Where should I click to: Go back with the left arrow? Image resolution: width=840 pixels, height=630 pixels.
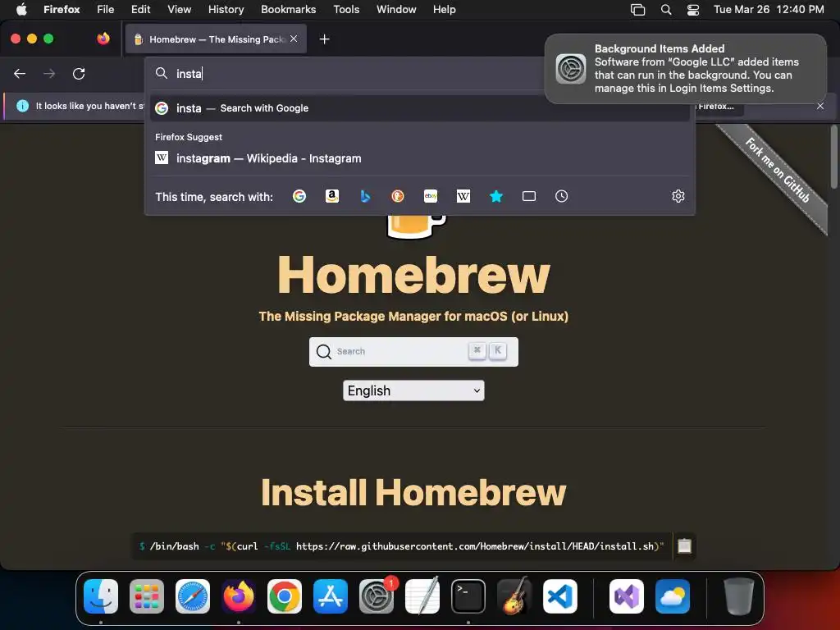point(20,73)
